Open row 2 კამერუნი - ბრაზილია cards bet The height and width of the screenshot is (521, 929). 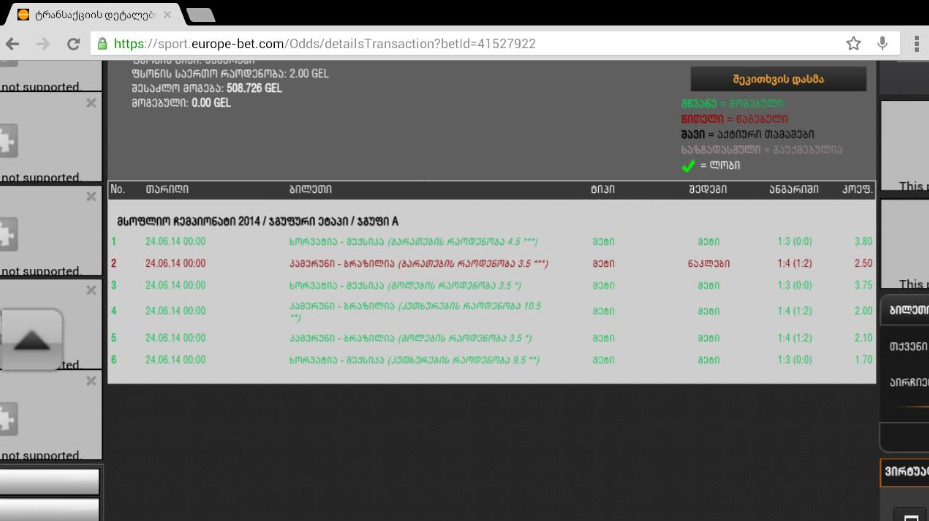(x=419, y=263)
